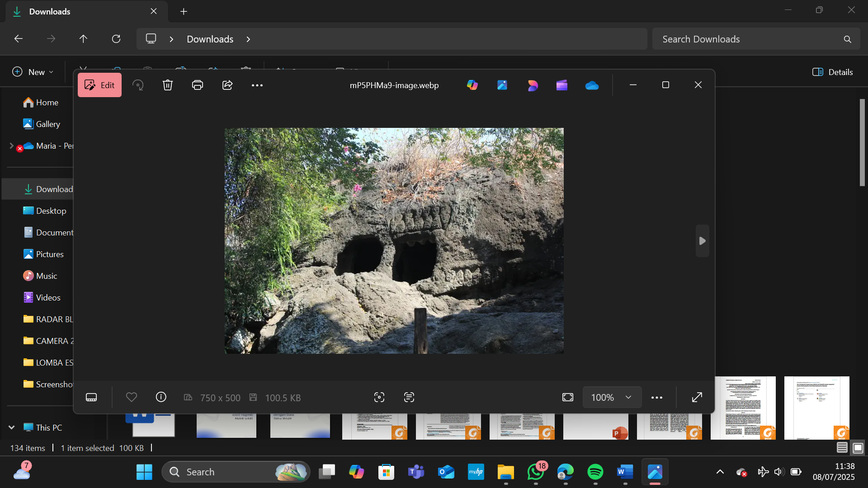Toggle favorite heart for this image
Screen dimensions: 868x488
point(132,397)
